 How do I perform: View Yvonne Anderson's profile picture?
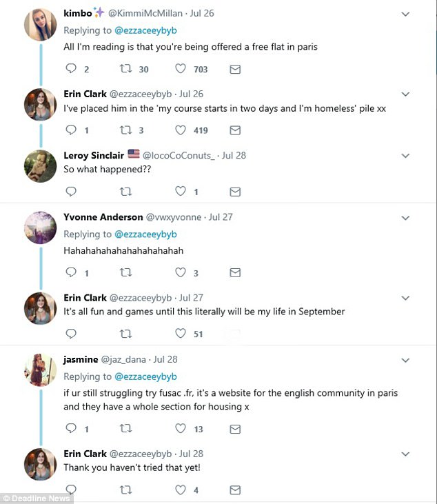pos(40,228)
